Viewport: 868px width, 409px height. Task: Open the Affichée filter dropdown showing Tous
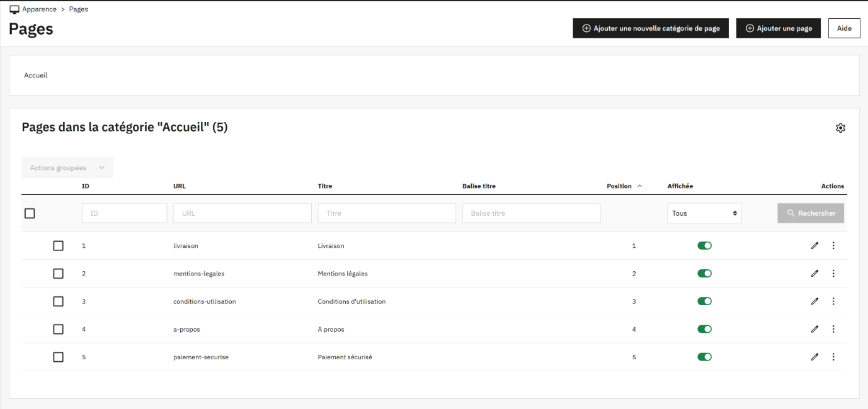(x=704, y=213)
